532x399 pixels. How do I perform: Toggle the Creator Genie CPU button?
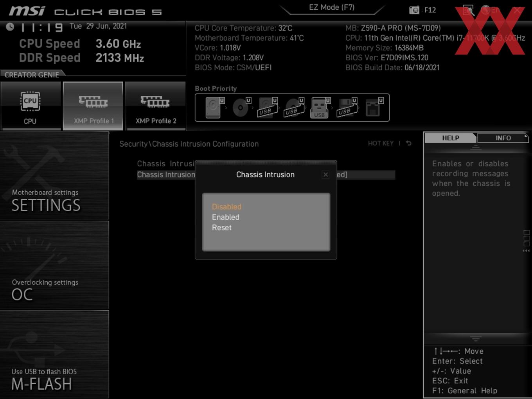31,106
